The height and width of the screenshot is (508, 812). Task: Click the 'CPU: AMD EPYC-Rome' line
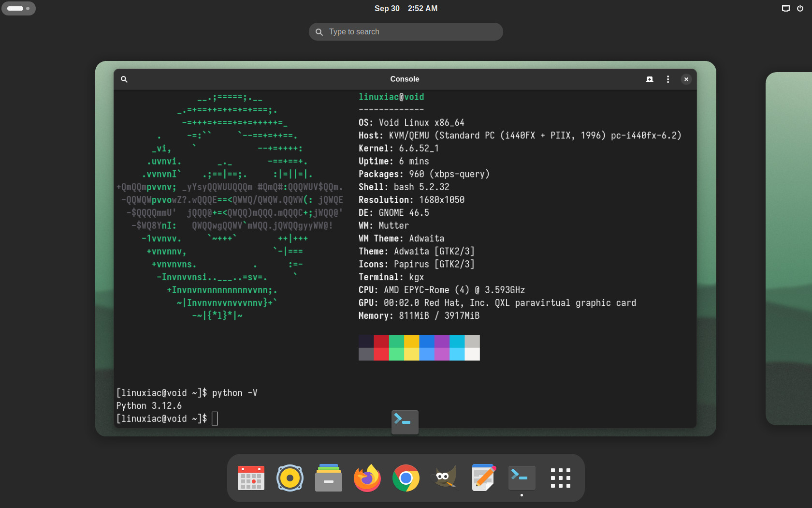coord(442,290)
